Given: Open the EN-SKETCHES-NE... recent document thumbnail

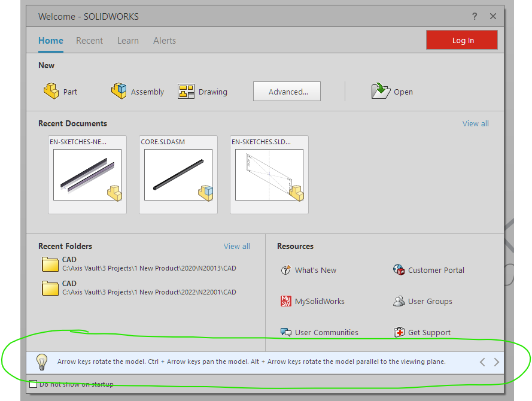Looking at the screenshot, I should point(87,175).
